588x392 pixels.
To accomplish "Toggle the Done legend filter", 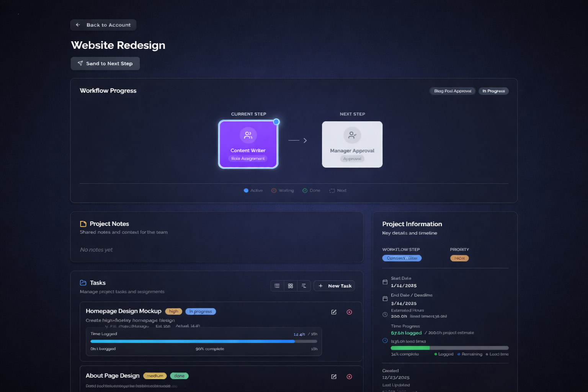I will tap(311, 190).
